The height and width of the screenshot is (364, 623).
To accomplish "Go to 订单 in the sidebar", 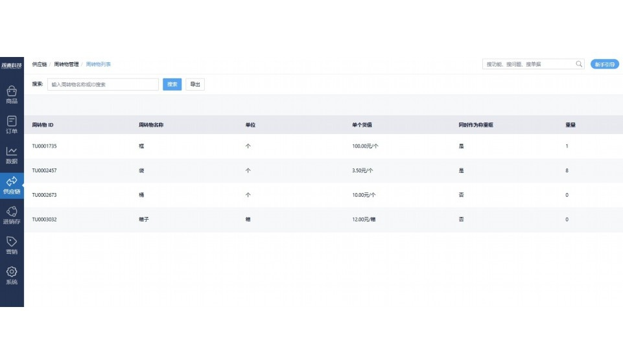I will tap(12, 124).
